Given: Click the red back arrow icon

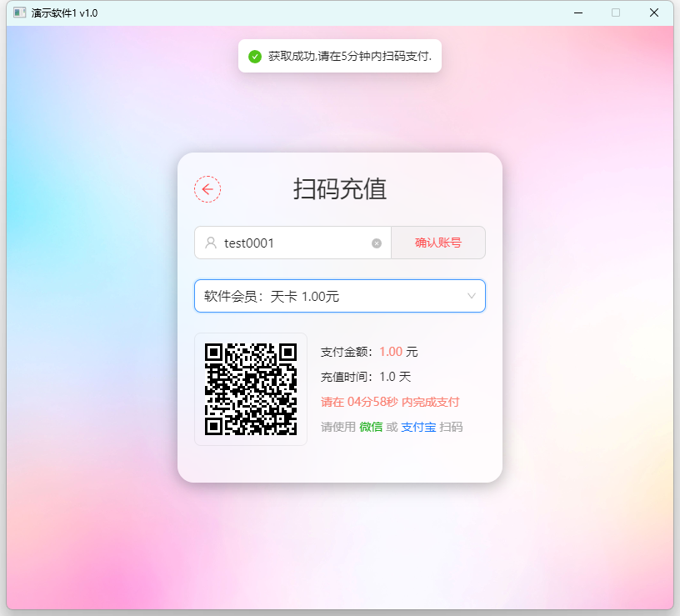Looking at the screenshot, I should (x=207, y=189).
